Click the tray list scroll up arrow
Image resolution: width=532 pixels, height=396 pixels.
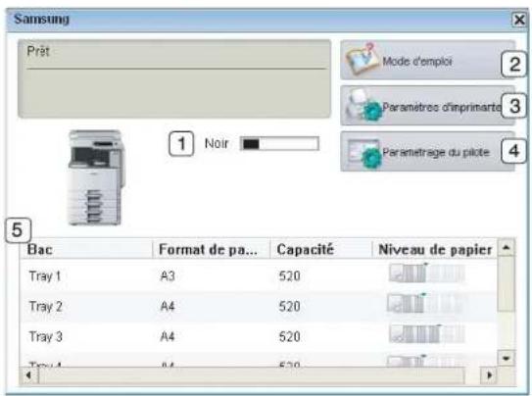pos(507,247)
